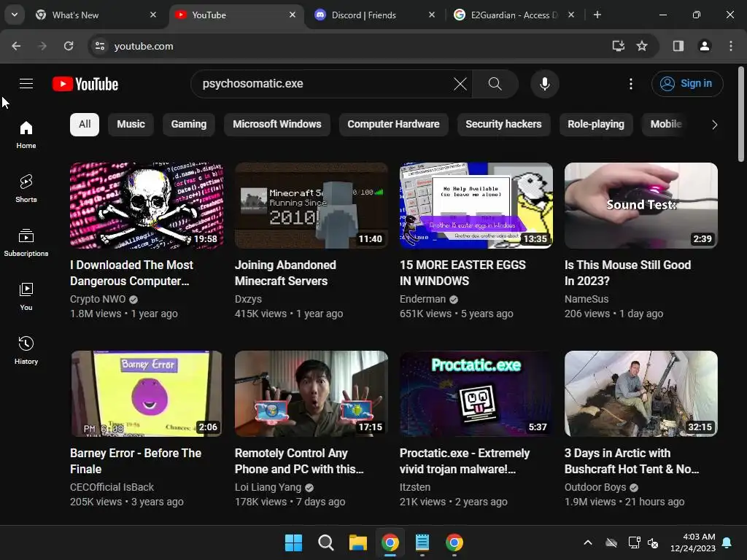Open the Notepad taskbar icon
The width and height of the screenshot is (747, 560).
[x=422, y=542]
